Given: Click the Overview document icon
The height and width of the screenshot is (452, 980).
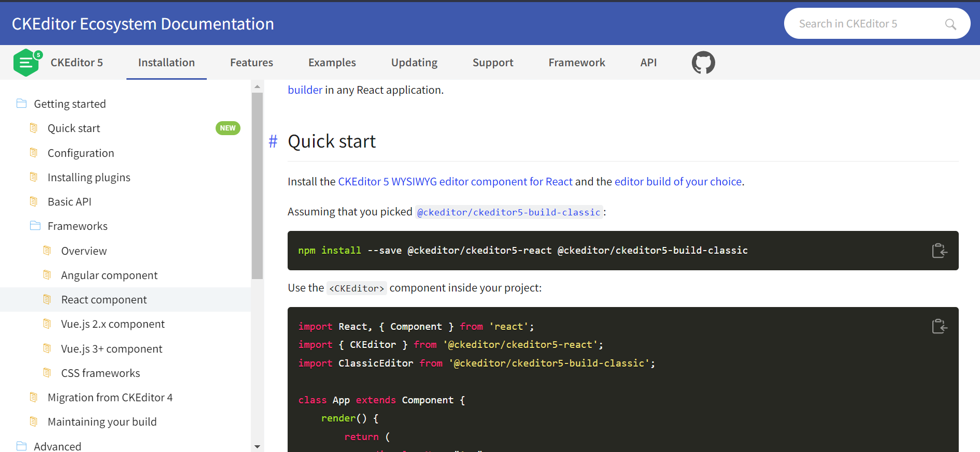Looking at the screenshot, I should [x=47, y=251].
